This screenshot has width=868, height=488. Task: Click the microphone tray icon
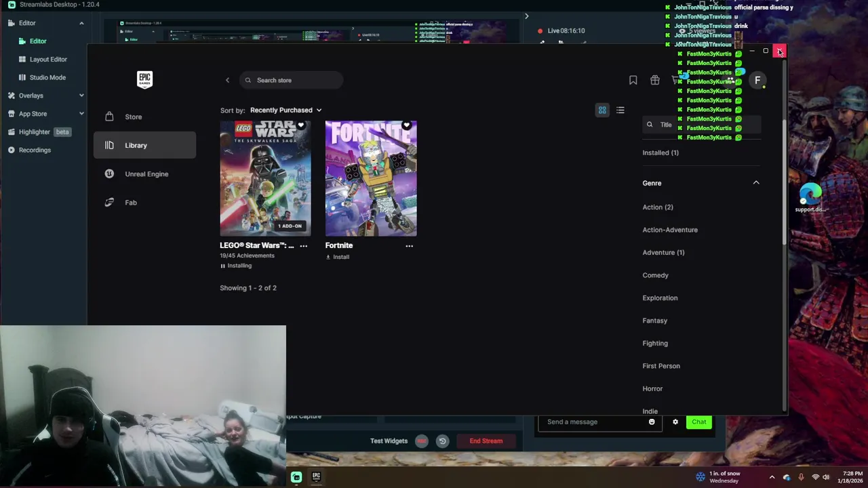[x=801, y=477]
